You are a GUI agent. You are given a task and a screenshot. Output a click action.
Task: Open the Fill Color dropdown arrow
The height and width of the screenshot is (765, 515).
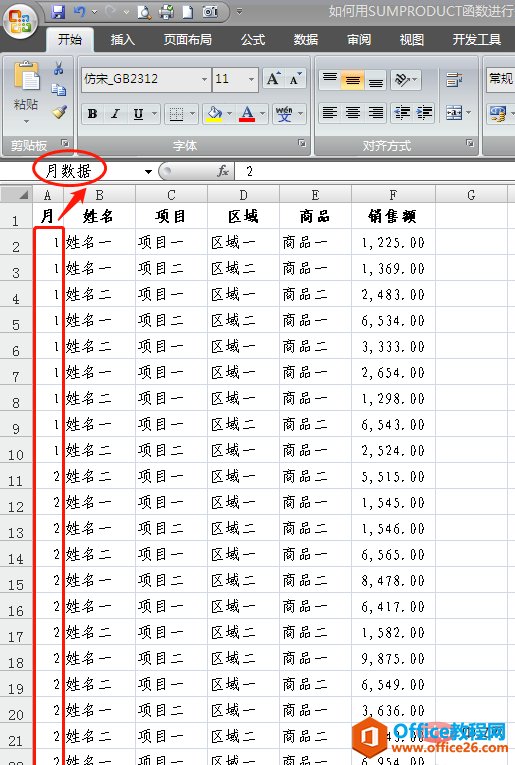pos(229,114)
